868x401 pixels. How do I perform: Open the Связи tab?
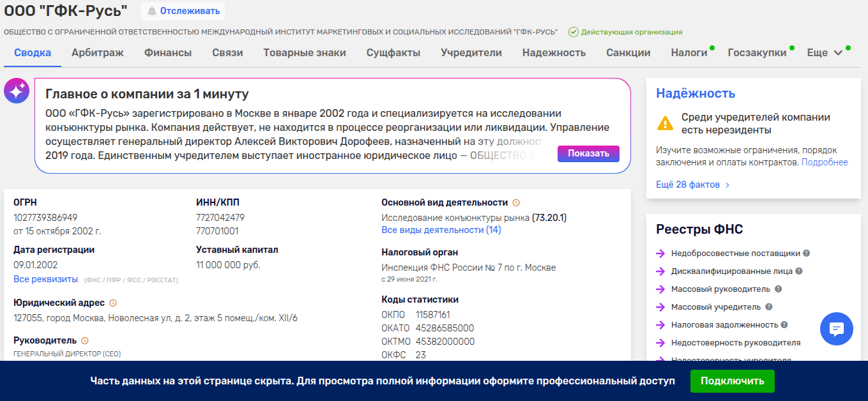tap(227, 53)
